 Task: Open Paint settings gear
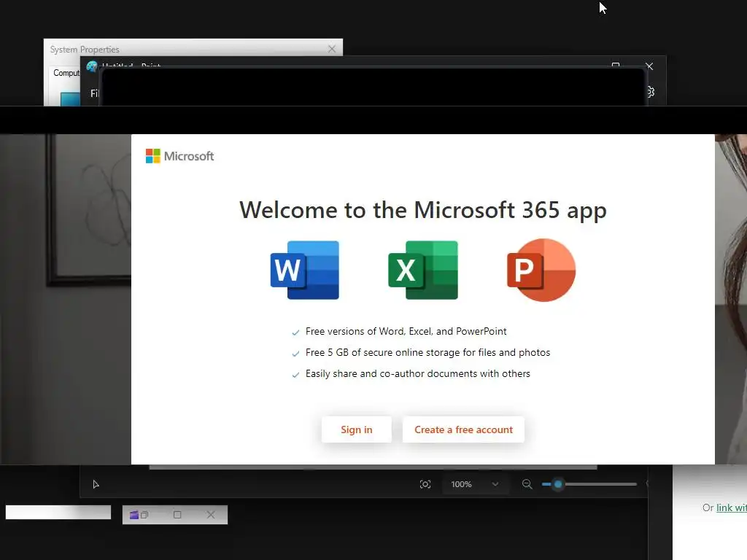click(651, 92)
